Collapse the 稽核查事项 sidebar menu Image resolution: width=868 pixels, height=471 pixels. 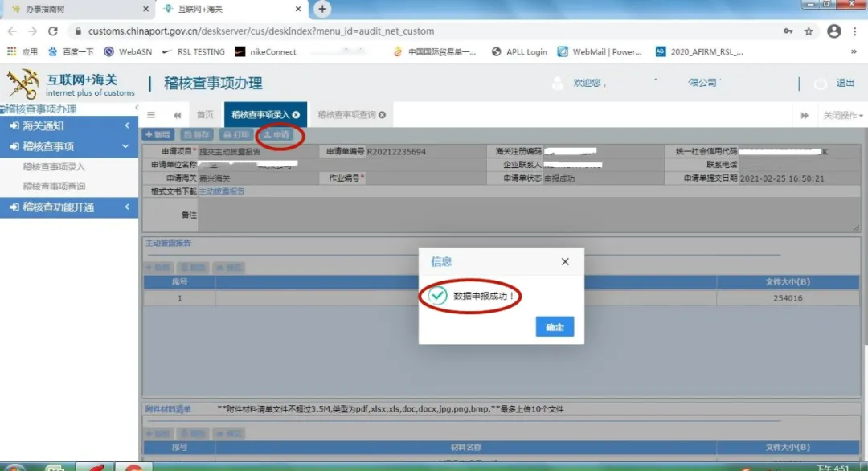click(68, 146)
